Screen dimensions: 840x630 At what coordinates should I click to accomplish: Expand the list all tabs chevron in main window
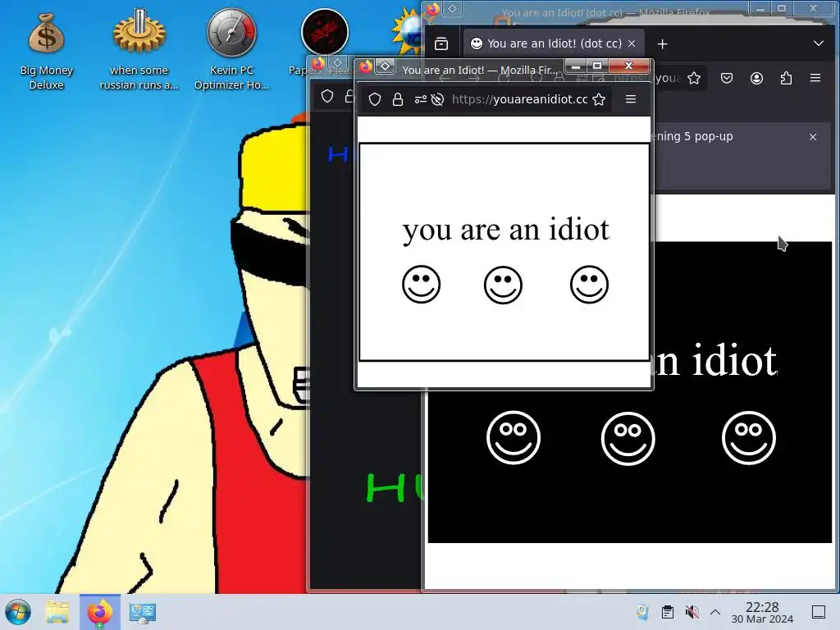(818, 43)
